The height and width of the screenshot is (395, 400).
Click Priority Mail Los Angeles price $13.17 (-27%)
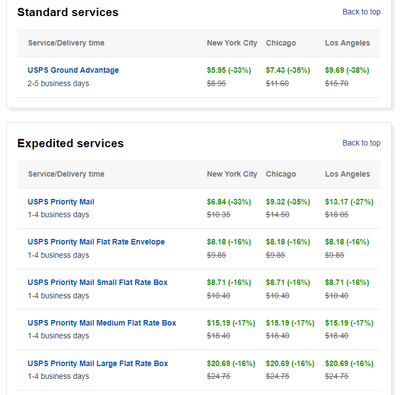(x=349, y=202)
